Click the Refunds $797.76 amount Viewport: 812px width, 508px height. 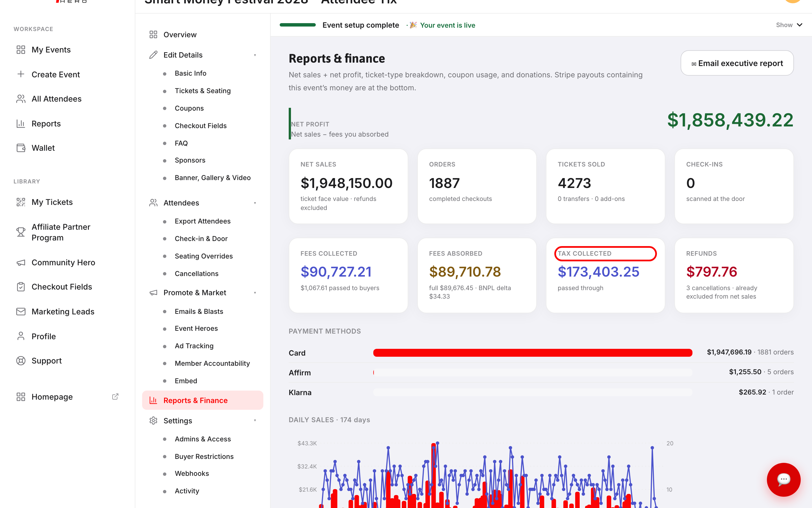711,272
